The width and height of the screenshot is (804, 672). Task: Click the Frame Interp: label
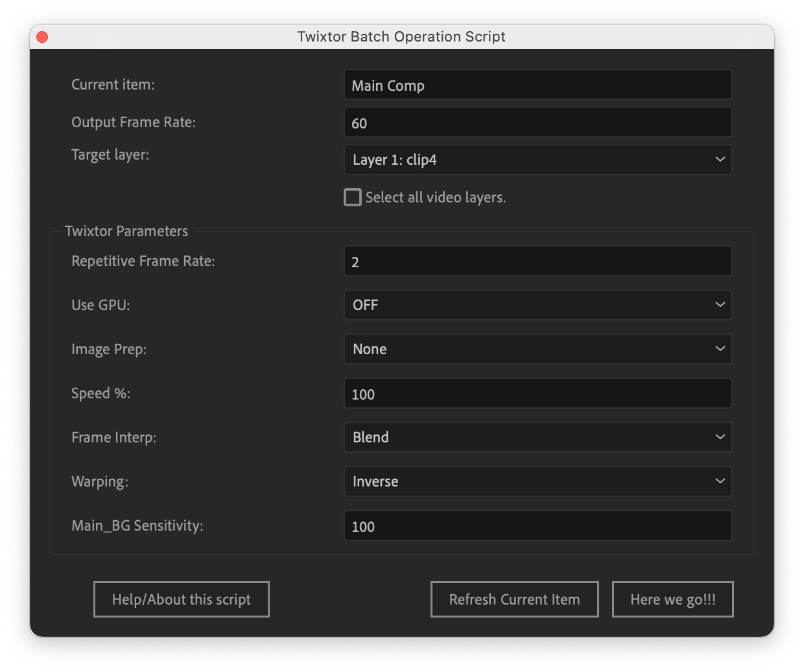(113, 438)
